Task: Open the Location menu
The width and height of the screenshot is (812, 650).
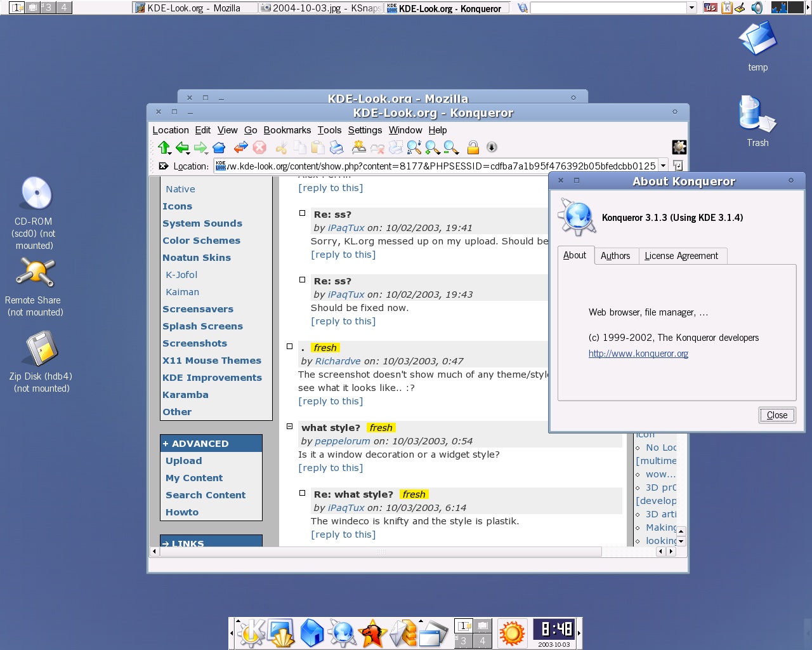Action: (x=171, y=130)
